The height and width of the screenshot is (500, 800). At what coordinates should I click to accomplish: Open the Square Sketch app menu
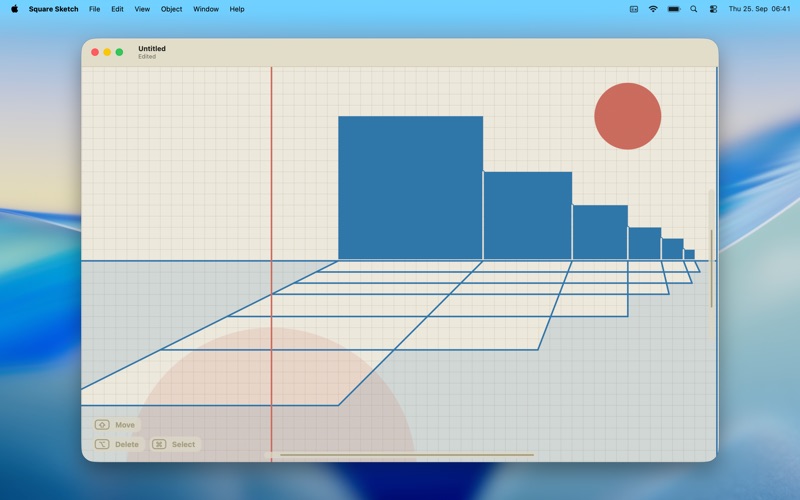coord(54,9)
